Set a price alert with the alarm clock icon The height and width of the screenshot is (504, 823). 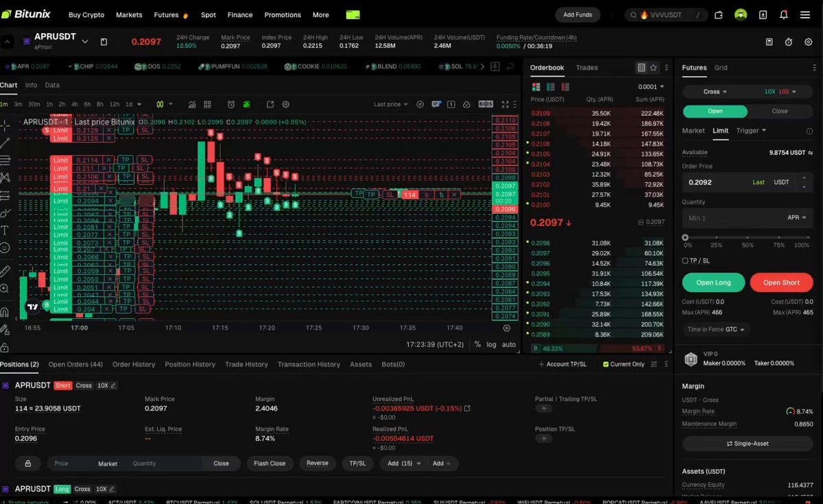click(231, 104)
